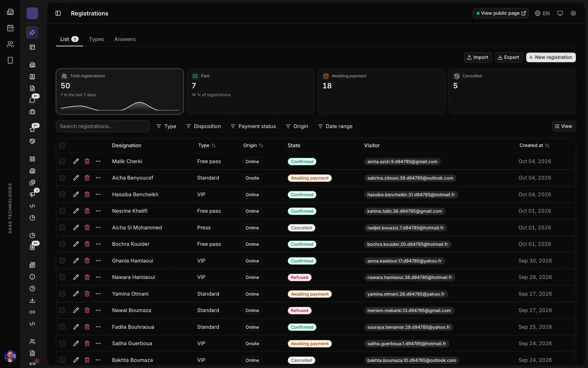The width and height of the screenshot is (588, 368).
Task: Open View public page link
Action: click(501, 13)
